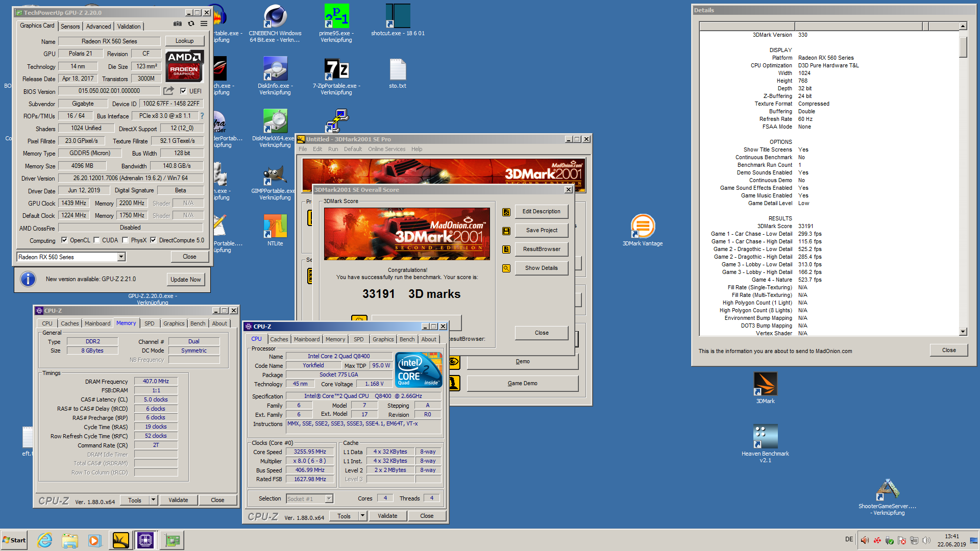
Task: Open the Validation tab in GPU-Z
Action: tap(129, 27)
